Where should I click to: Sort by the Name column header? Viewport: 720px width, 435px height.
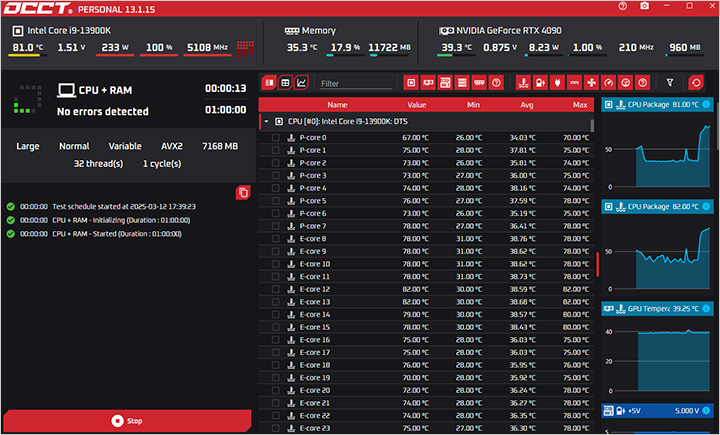(x=337, y=105)
